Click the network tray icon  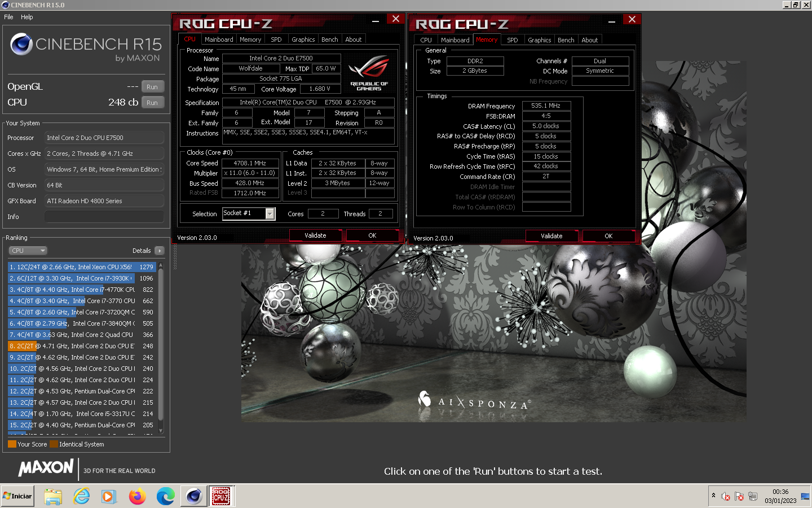pyautogui.click(x=753, y=497)
